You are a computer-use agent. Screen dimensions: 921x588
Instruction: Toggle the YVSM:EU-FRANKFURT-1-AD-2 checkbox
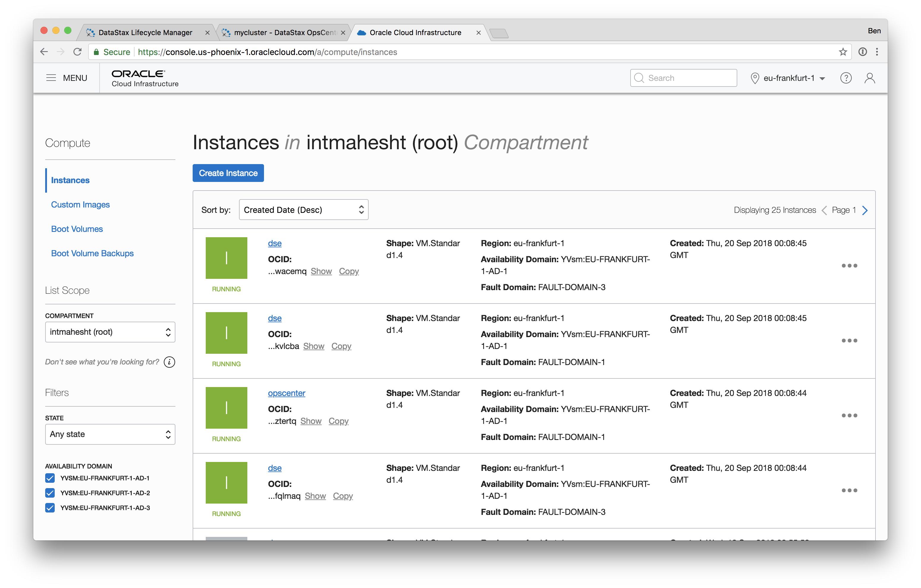pos(50,493)
